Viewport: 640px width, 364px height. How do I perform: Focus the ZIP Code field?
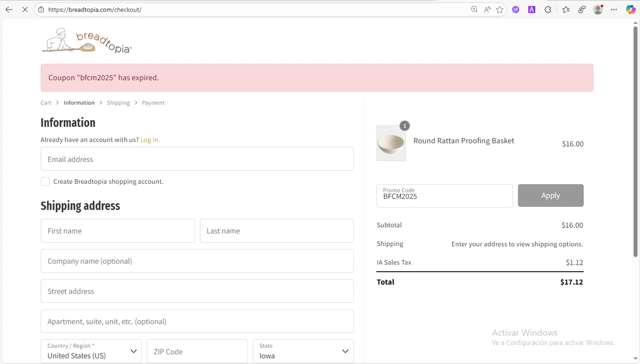pos(197,351)
